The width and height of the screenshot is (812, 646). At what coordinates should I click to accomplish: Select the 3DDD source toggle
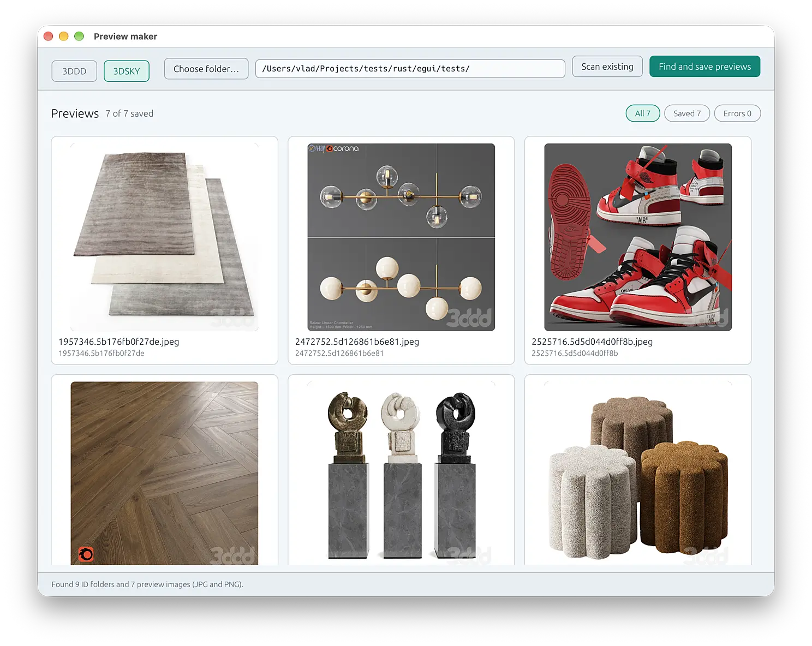[74, 71]
